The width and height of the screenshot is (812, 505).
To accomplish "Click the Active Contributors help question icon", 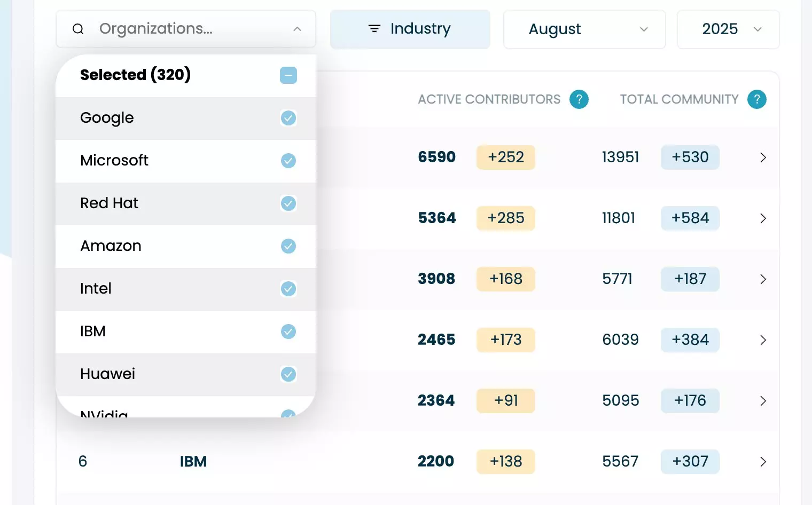I will 579,99.
